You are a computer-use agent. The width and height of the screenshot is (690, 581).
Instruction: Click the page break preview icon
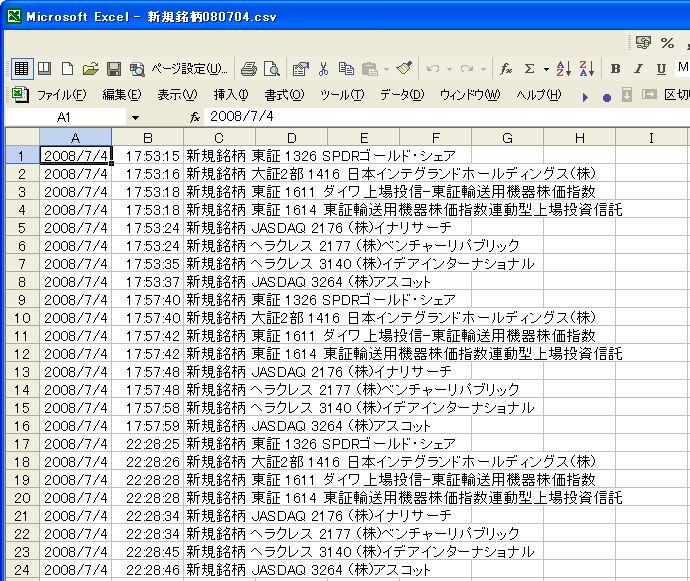(x=44, y=69)
